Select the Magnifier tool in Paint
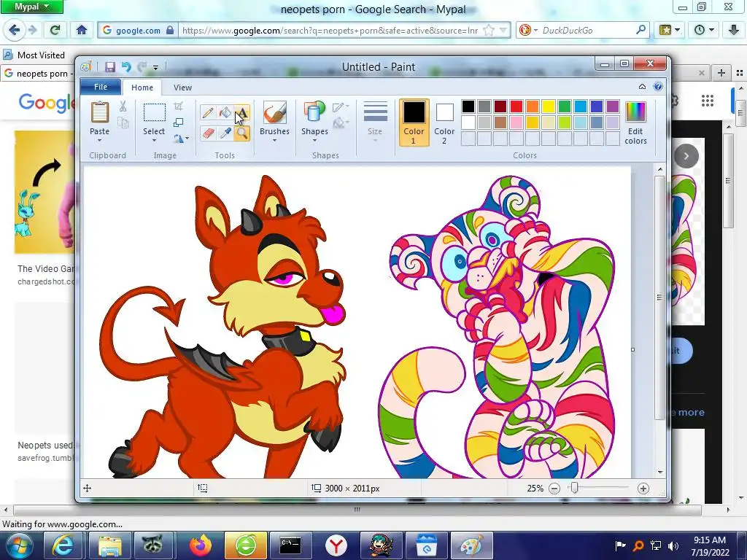Image resolution: width=747 pixels, height=560 pixels. (x=242, y=133)
